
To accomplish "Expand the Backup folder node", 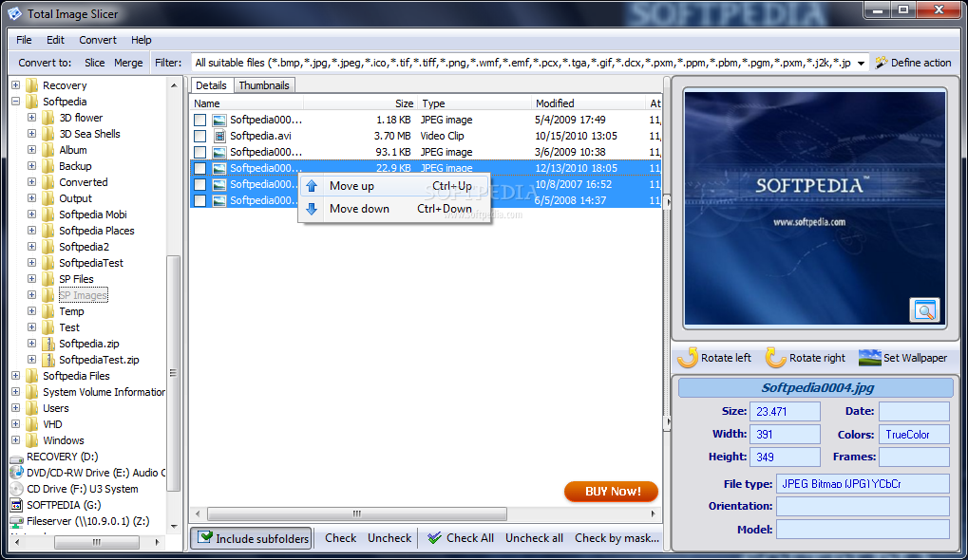I will [31, 166].
